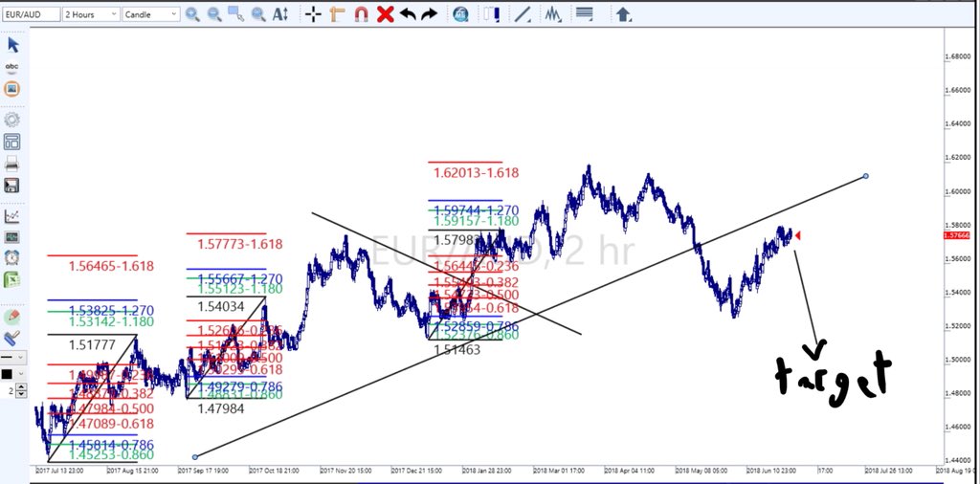Select the trendline lower-left endpoint handle
The height and width of the screenshot is (484, 980).
(x=195, y=457)
